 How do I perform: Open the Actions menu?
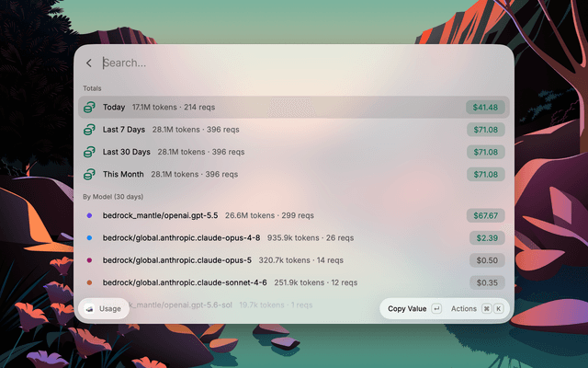click(x=463, y=309)
